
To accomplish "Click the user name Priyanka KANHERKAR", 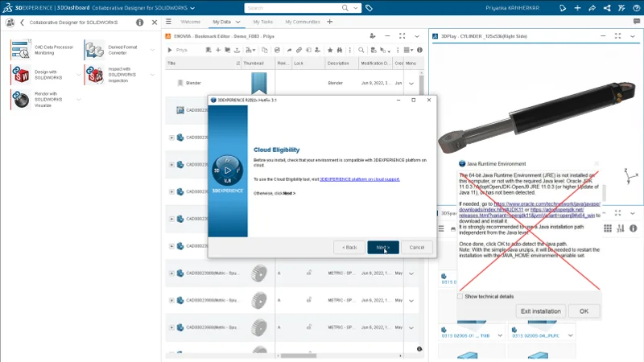I will 512,8.
